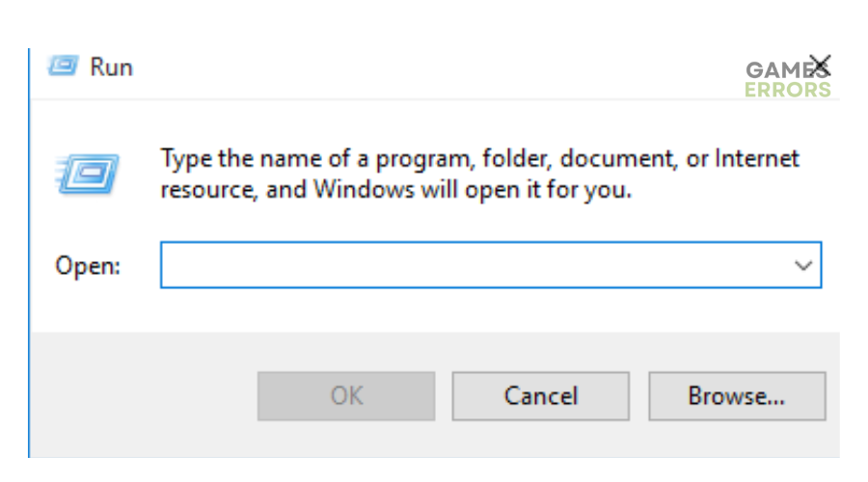The height and width of the screenshot is (482, 868).
Task: Select the green "ERRORS" watermark text
Action: [x=787, y=89]
